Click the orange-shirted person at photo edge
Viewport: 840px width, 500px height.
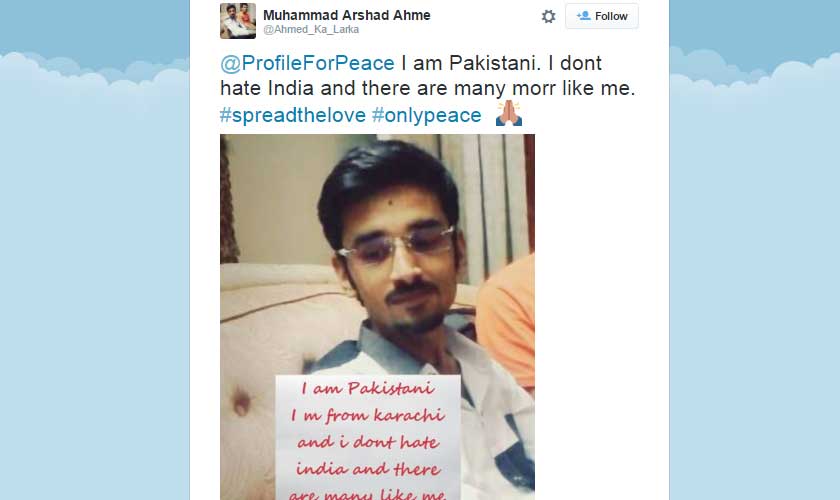pyautogui.click(x=507, y=322)
